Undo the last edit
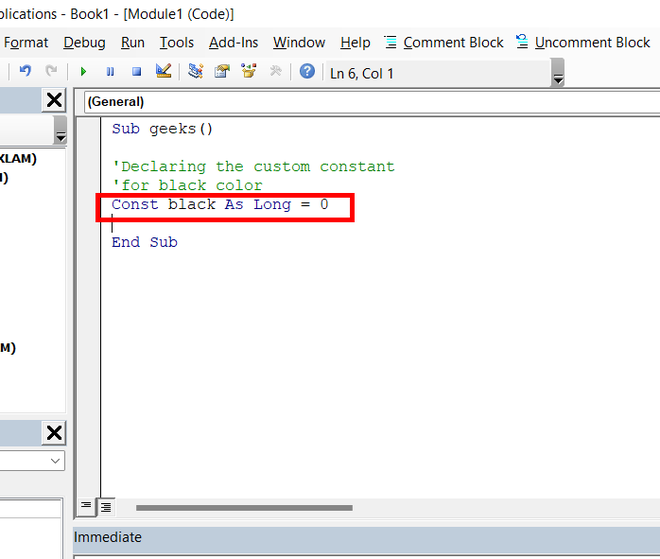Viewport: 660px width, 559px height. click(25, 71)
